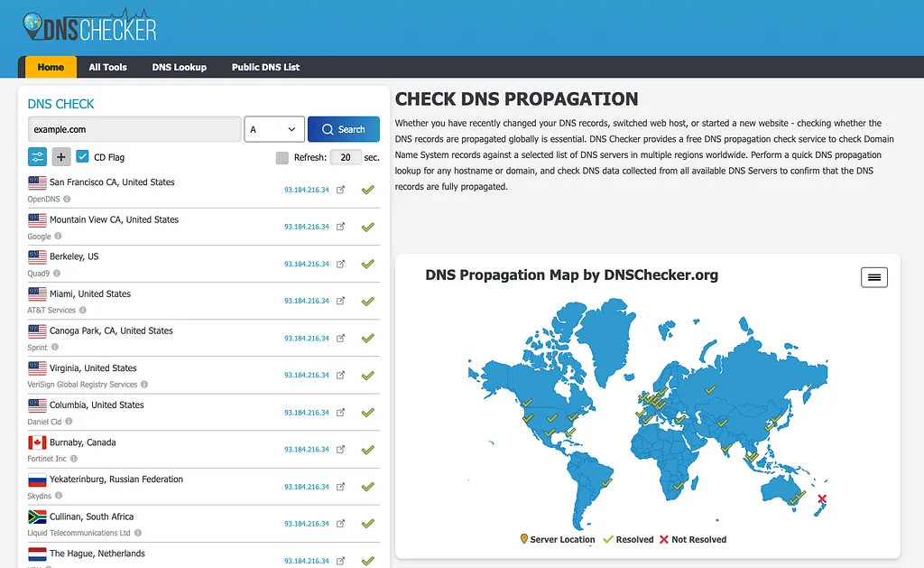This screenshot has width=924, height=568.
Task: Click the Resolved legend entry
Action: pos(628,539)
